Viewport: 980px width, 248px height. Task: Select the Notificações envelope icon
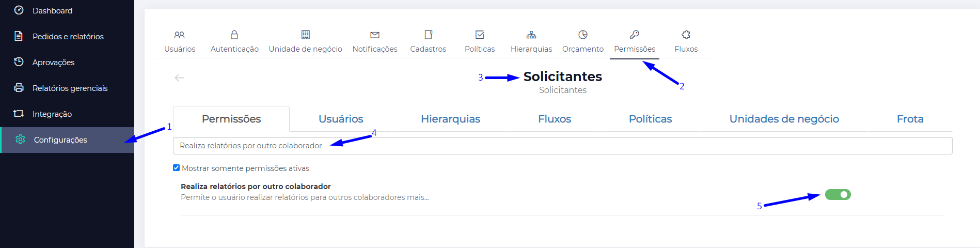click(x=375, y=35)
